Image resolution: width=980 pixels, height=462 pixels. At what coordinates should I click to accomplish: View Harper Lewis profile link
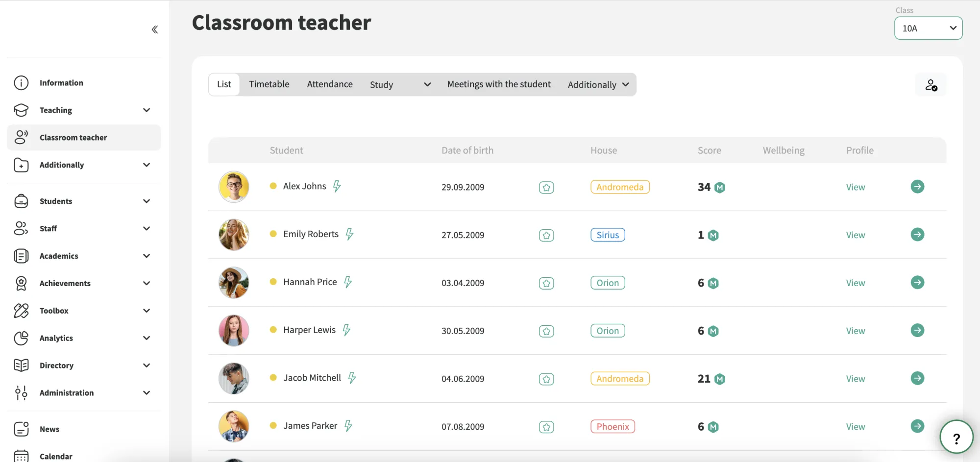(856, 331)
